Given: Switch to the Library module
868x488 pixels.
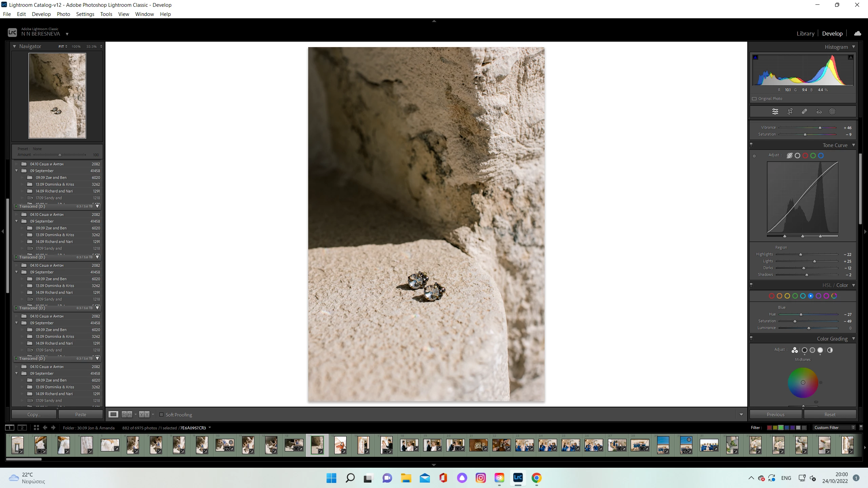Looking at the screenshot, I should tap(805, 34).
